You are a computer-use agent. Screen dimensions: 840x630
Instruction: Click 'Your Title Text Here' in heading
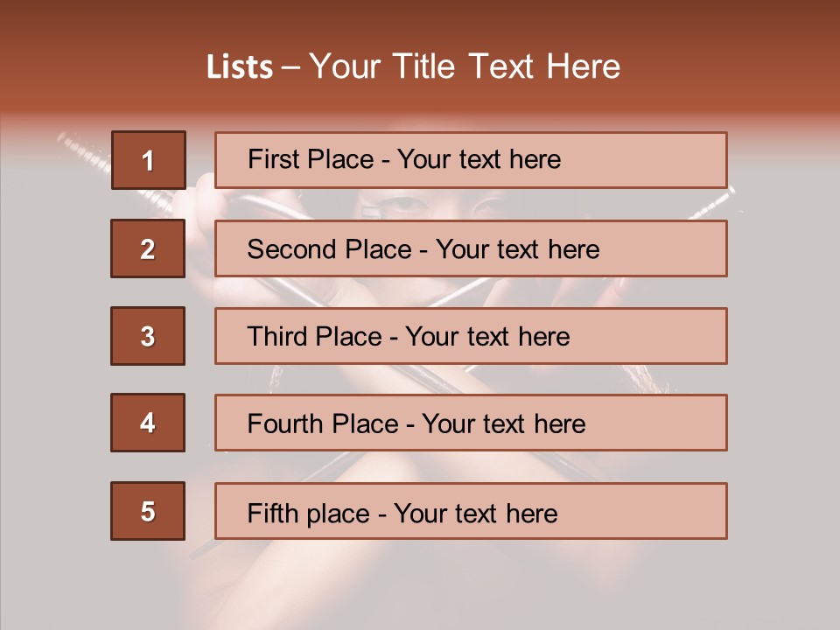tap(465, 67)
